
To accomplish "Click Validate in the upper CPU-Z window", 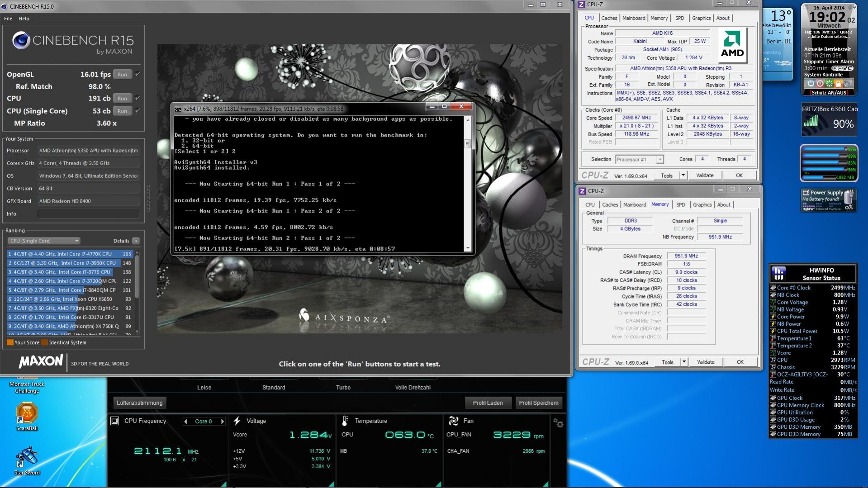I will click(705, 175).
